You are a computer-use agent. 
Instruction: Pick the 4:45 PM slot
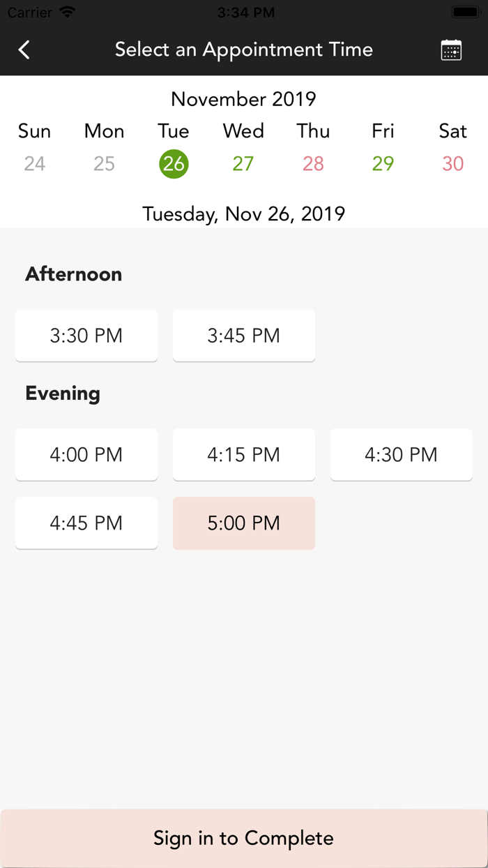pos(86,523)
